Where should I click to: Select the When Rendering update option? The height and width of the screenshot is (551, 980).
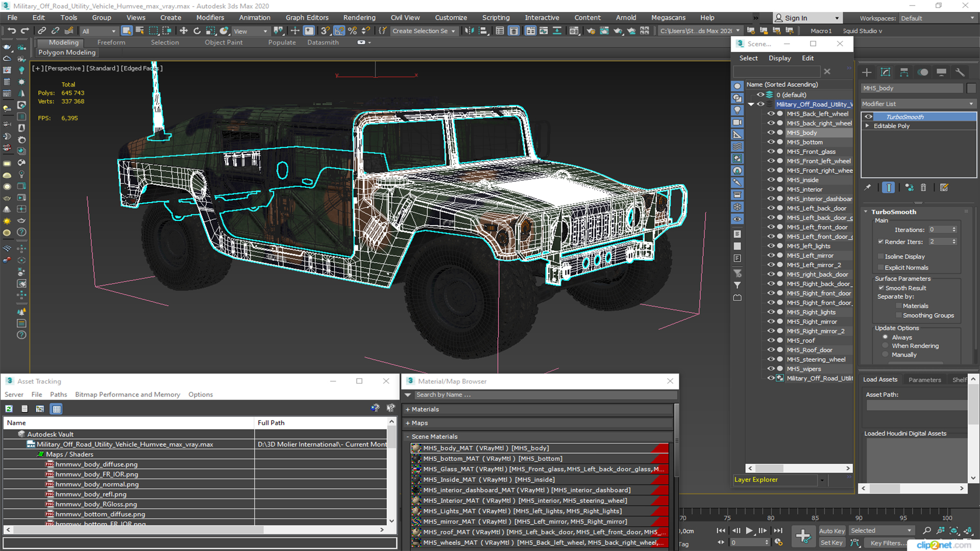(886, 346)
